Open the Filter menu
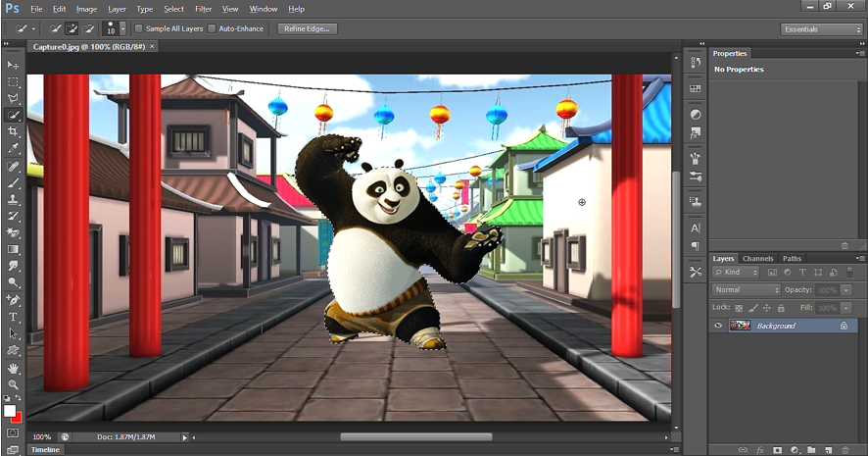 [x=203, y=9]
